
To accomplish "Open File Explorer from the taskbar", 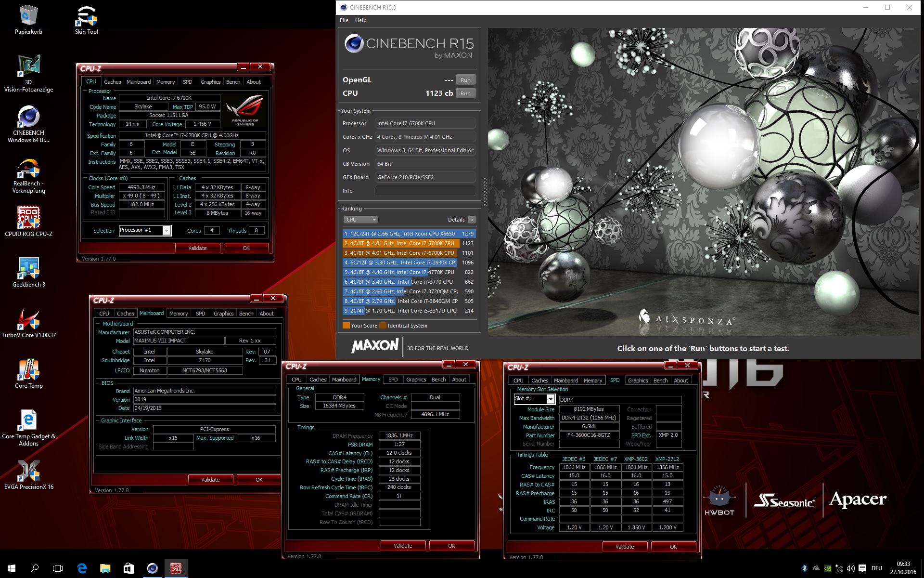I will [x=105, y=568].
